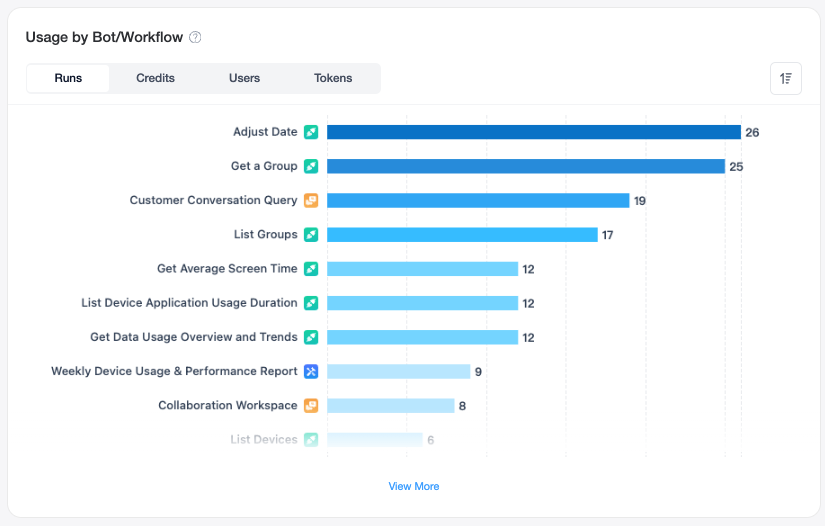Click the orange icon beside Collaboration Workspace

tap(311, 406)
